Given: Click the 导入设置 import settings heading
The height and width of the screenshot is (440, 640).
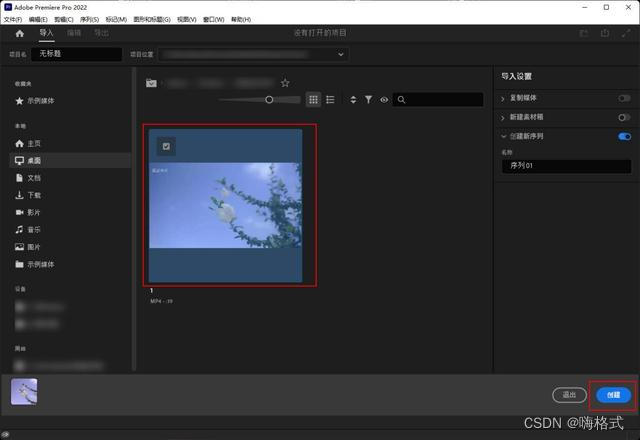Looking at the screenshot, I should coord(516,76).
